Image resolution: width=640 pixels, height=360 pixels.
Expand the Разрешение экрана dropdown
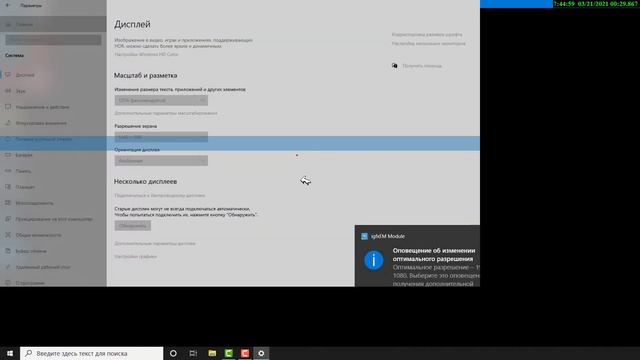point(161,137)
